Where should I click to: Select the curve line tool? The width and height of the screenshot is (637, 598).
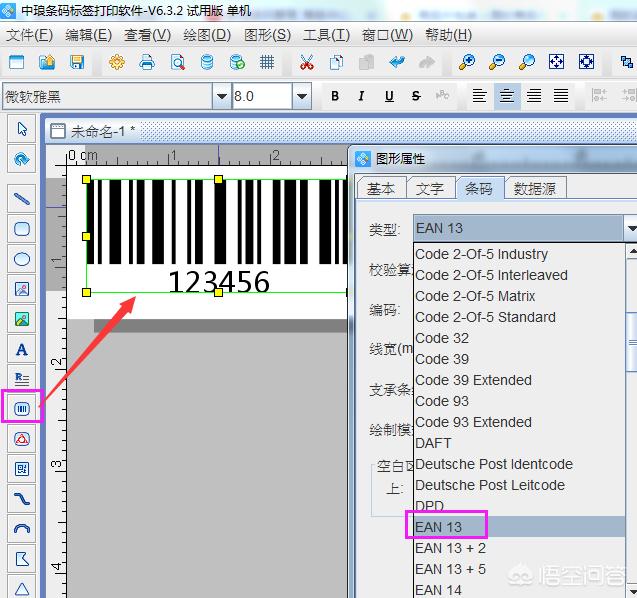(x=22, y=498)
